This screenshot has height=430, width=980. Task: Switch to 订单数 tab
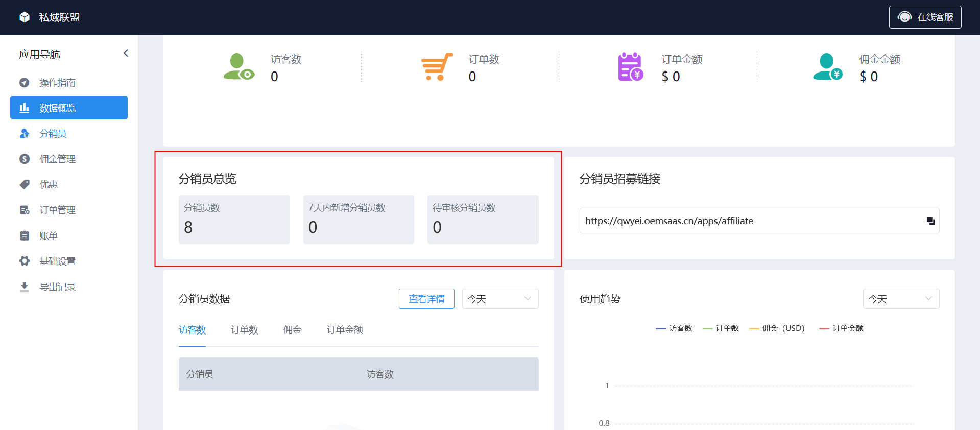(245, 330)
